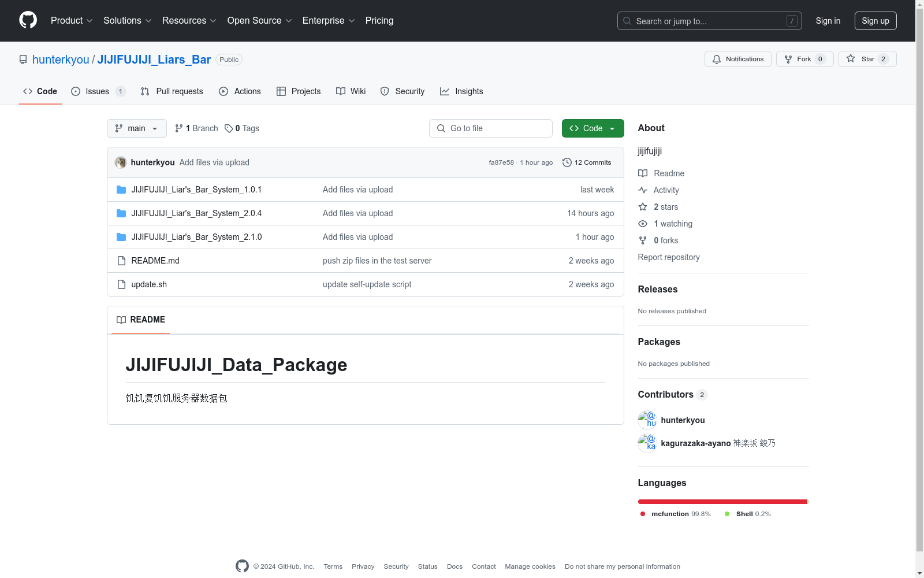
Task: Click the eye icon beside 1 watching
Action: point(643,224)
